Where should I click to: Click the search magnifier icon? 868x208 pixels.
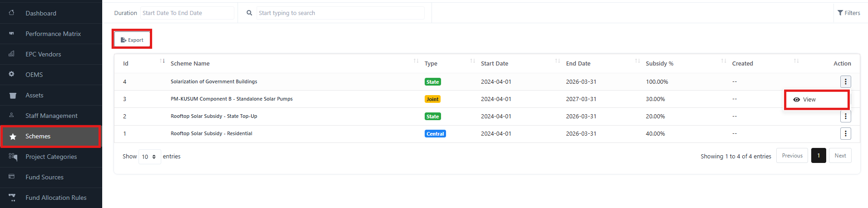click(249, 13)
